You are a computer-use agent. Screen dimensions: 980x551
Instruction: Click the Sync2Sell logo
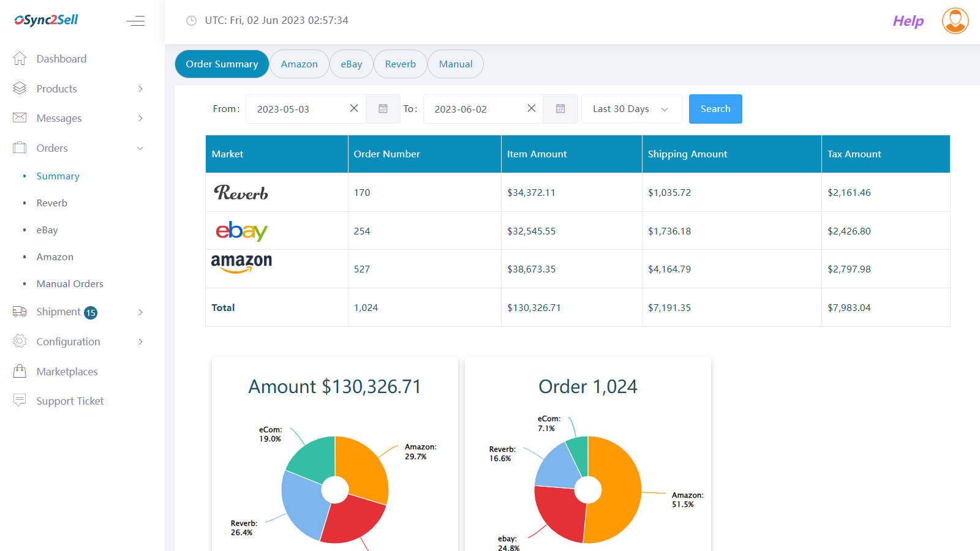tap(47, 20)
